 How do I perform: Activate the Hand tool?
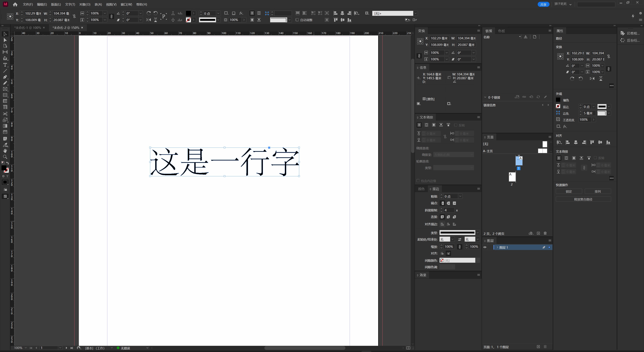tap(5, 151)
